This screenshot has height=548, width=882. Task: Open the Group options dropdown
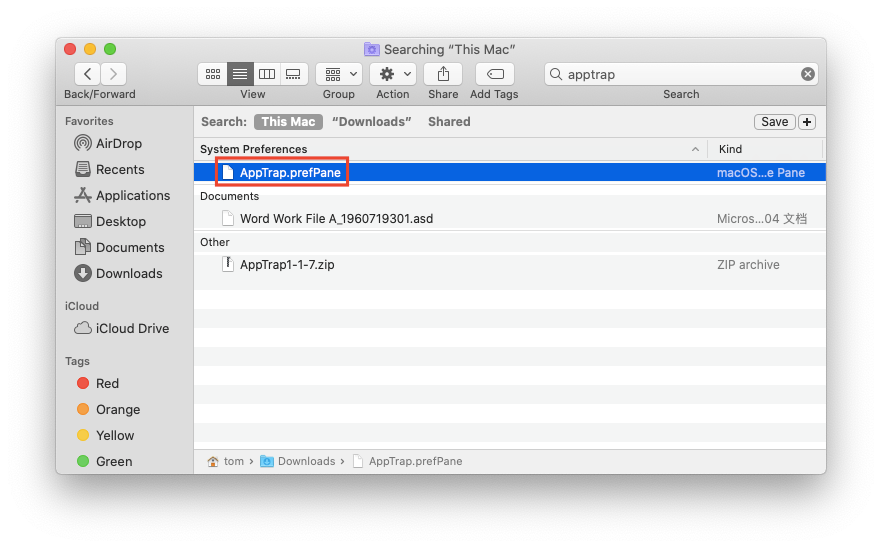[339, 74]
